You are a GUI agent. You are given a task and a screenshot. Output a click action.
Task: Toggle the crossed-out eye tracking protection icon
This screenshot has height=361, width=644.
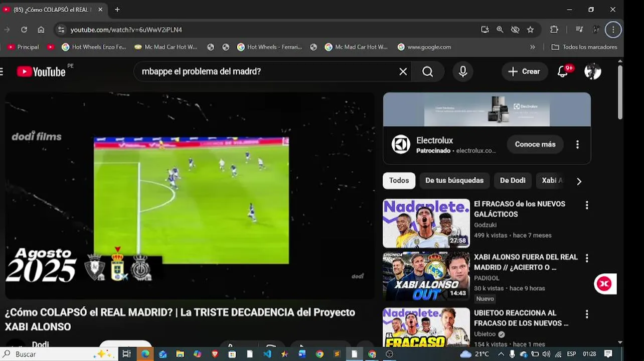[515, 30]
